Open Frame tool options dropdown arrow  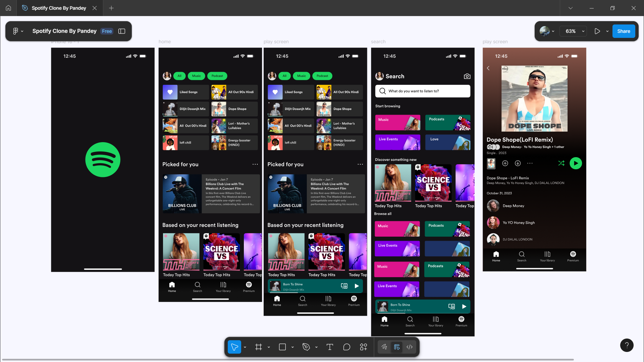(269, 347)
